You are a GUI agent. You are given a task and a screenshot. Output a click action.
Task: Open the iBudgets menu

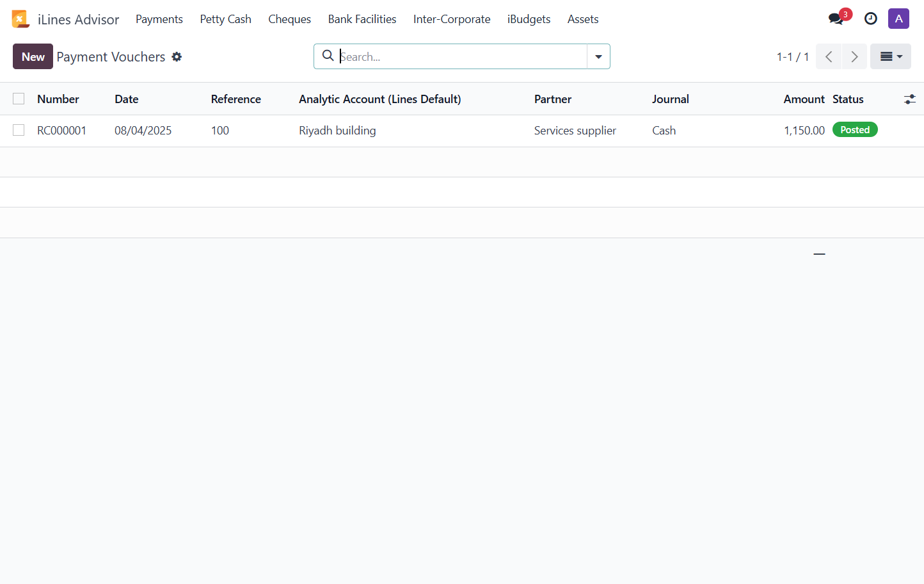coord(529,19)
